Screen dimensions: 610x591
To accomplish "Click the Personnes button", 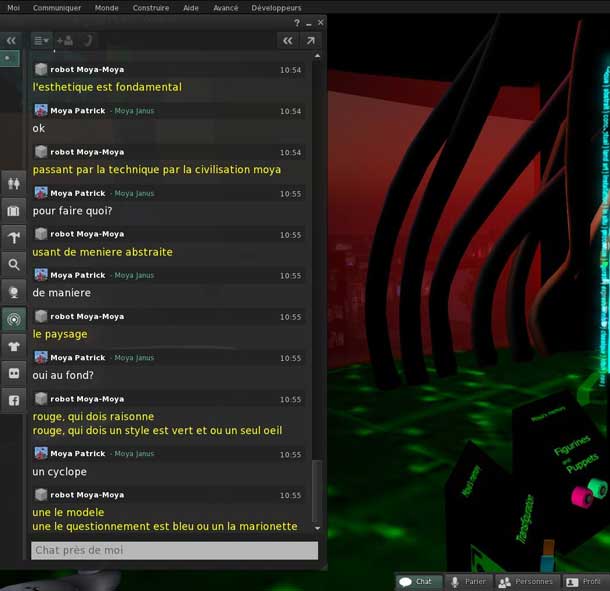I will click(526, 581).
